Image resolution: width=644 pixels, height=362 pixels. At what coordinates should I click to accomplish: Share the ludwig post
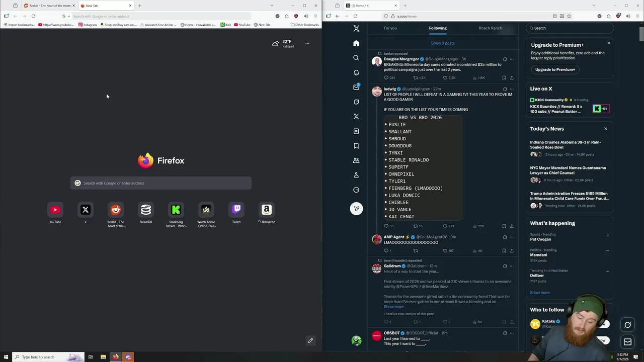point(512,226)
